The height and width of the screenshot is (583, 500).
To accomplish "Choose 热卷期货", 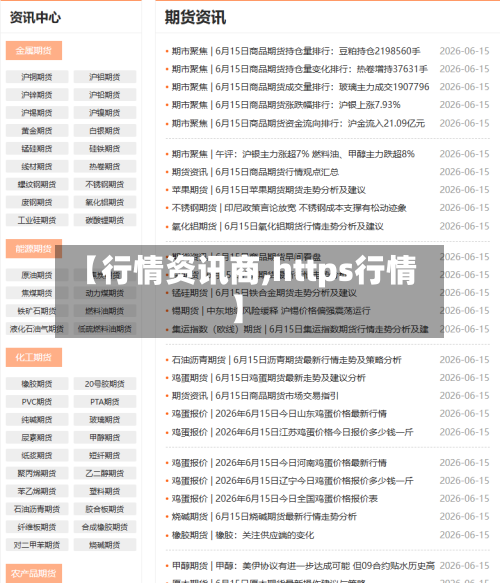I will click(x=105, y=167).
